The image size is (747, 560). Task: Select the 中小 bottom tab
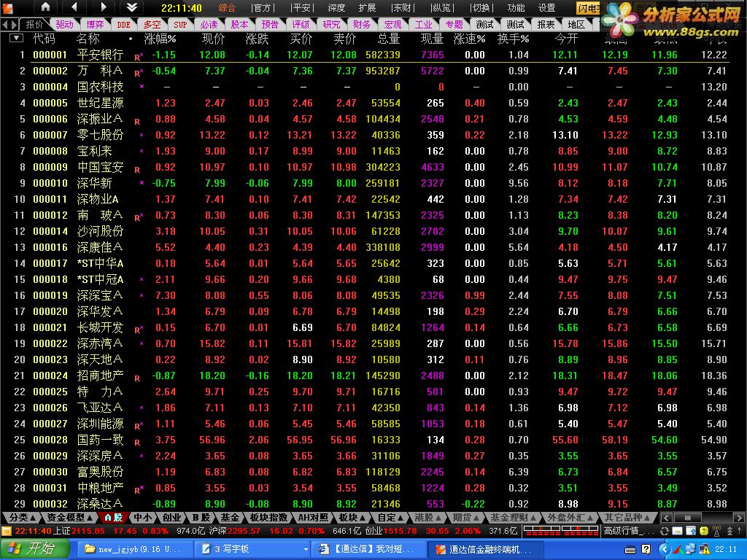click(x=142, y=517)
